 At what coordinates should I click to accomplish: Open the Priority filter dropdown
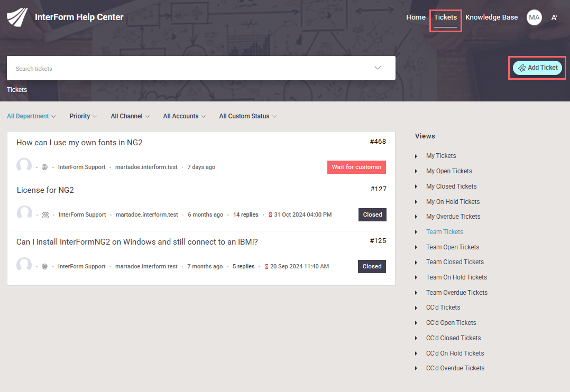[83, 116]
